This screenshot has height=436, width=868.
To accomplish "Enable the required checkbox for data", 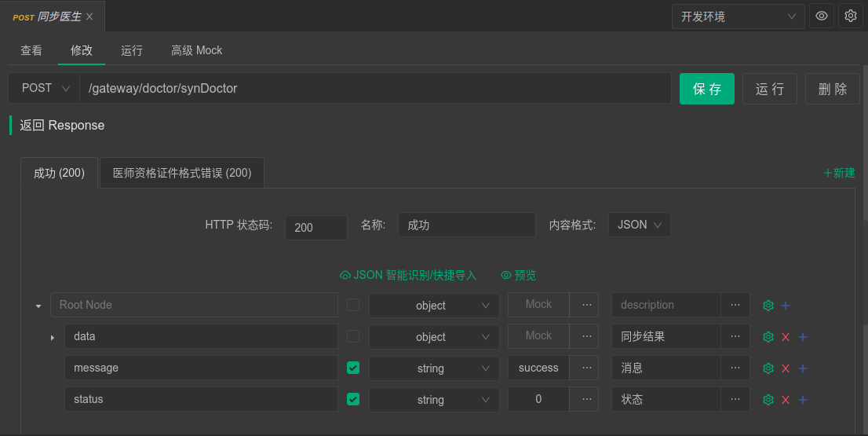I will tap(353, 336).
